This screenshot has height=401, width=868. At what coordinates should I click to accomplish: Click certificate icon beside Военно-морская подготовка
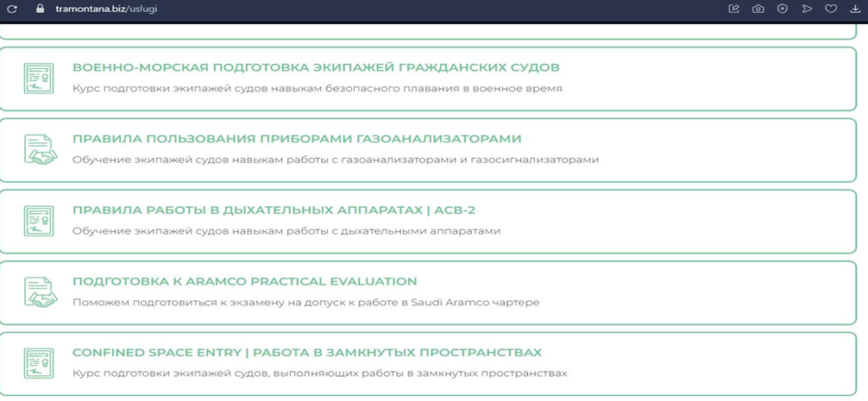(x=39, y=78)
